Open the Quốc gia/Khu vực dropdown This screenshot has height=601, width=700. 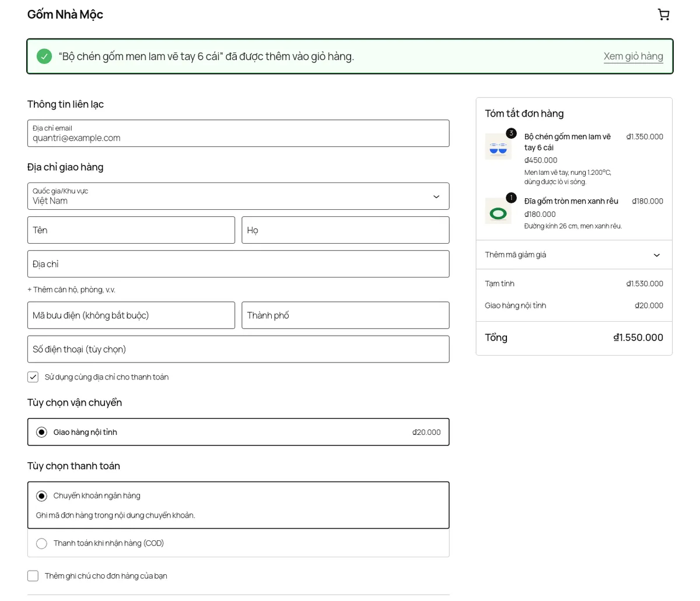pos(238,196)
